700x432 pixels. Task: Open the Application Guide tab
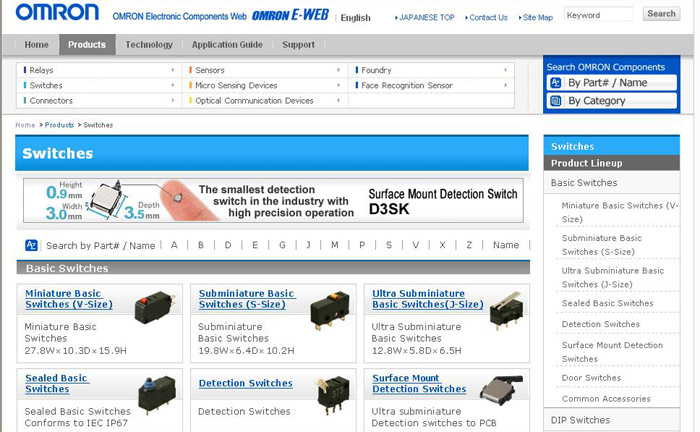pyautogui.click(x=227, y=45)
